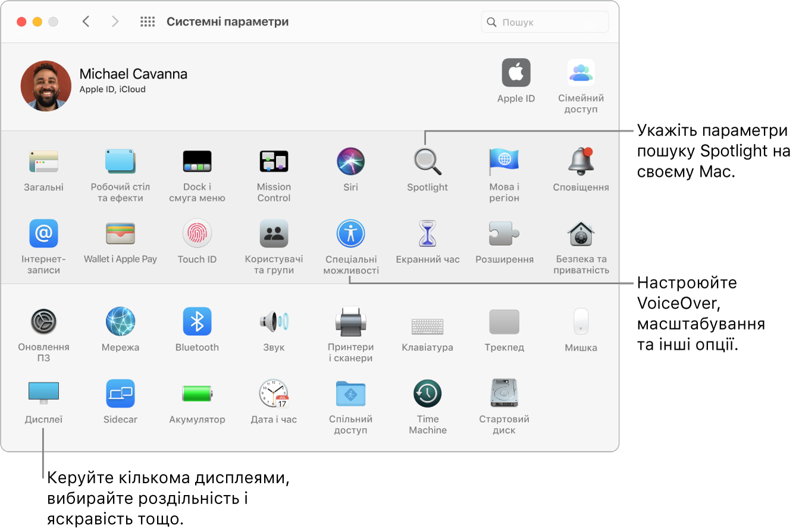796x532 pixels.
Task: Open Dock і смуга меню settings
Action: (x=197, y=161)
